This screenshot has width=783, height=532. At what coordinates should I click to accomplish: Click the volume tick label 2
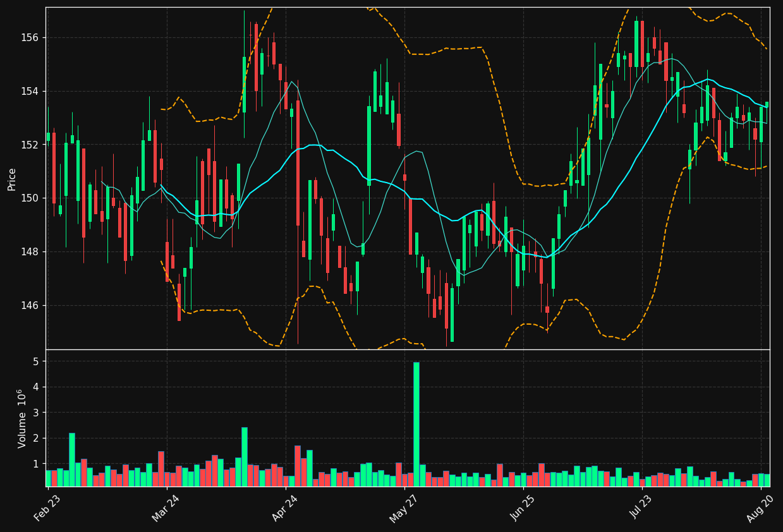(x=36, y=438)
